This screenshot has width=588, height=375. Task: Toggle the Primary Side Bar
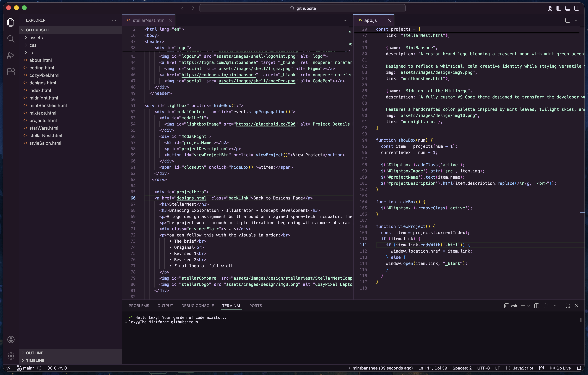(559, 8)
